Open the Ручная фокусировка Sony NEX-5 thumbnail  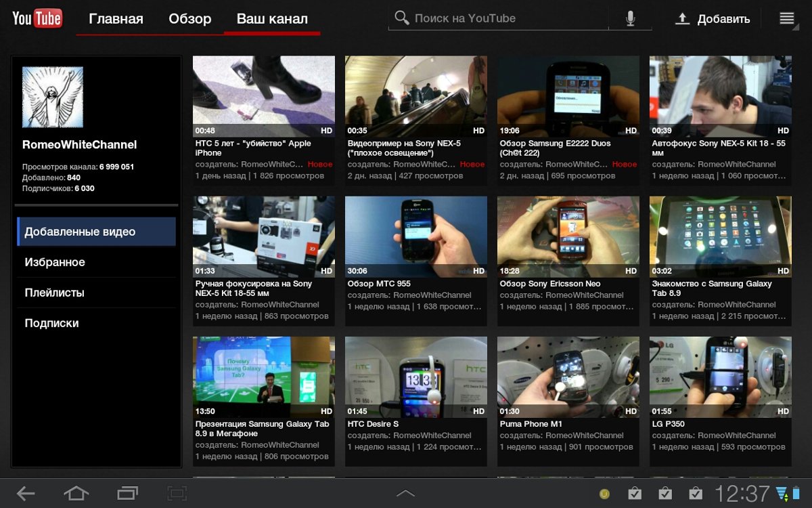tap(264, 236)
